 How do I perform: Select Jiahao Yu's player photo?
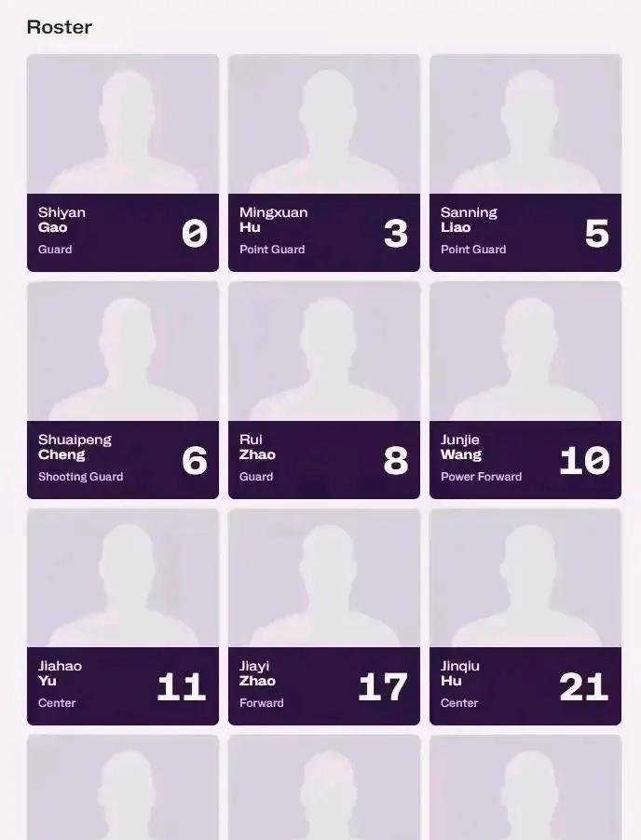coord(123,578)
